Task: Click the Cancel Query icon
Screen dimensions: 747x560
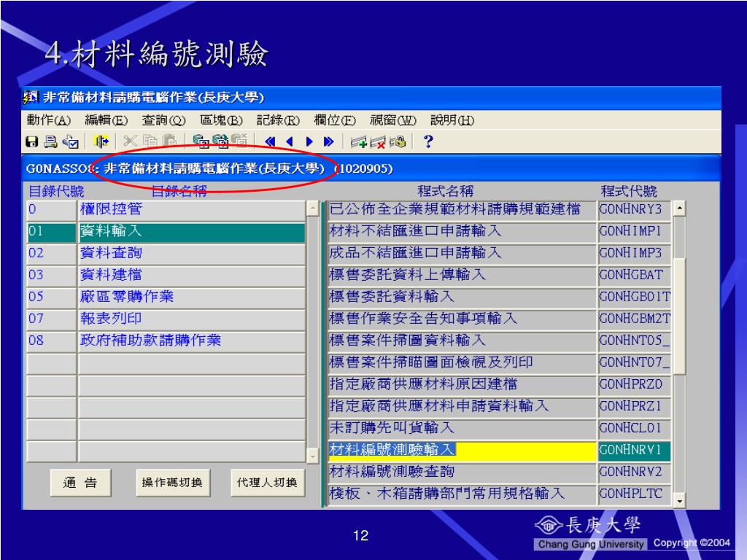Action: click(x=239, y=141)
